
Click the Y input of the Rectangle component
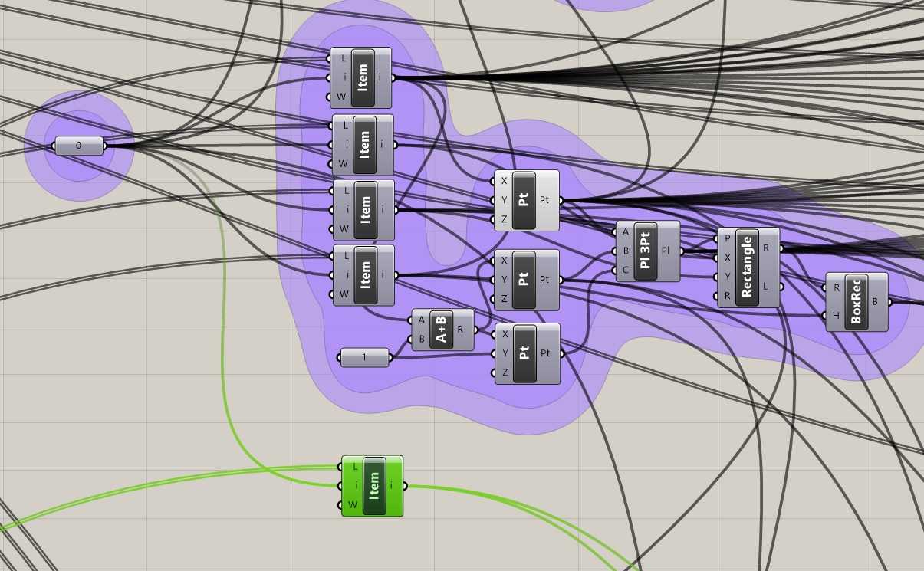727,277
